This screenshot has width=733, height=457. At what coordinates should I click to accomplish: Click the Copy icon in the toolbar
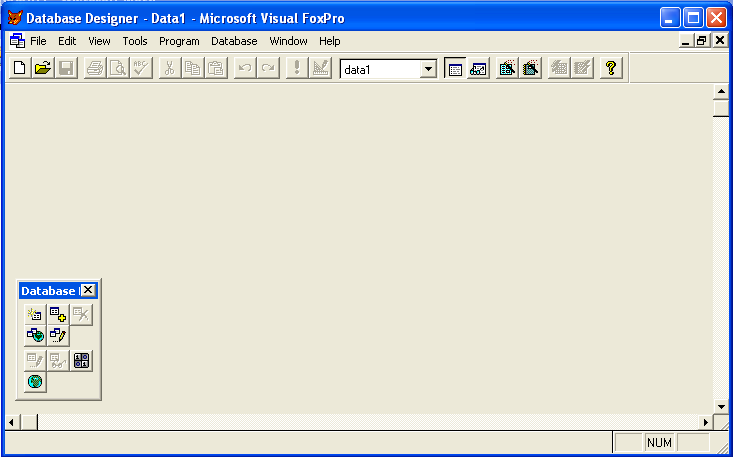pyautogui.click(x=193, y=69)
